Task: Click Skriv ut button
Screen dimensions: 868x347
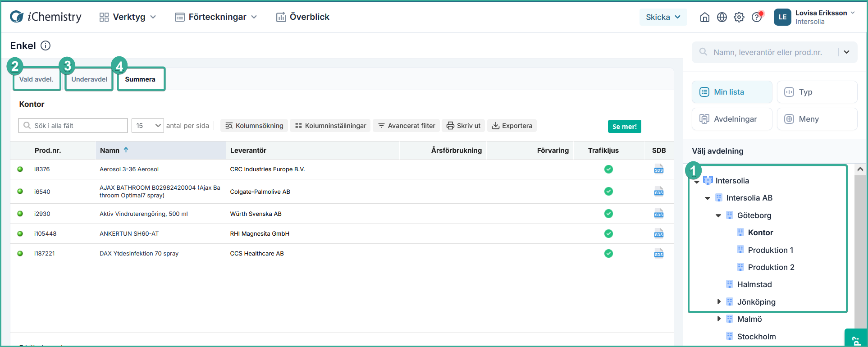Action: (x=463, y=126)
